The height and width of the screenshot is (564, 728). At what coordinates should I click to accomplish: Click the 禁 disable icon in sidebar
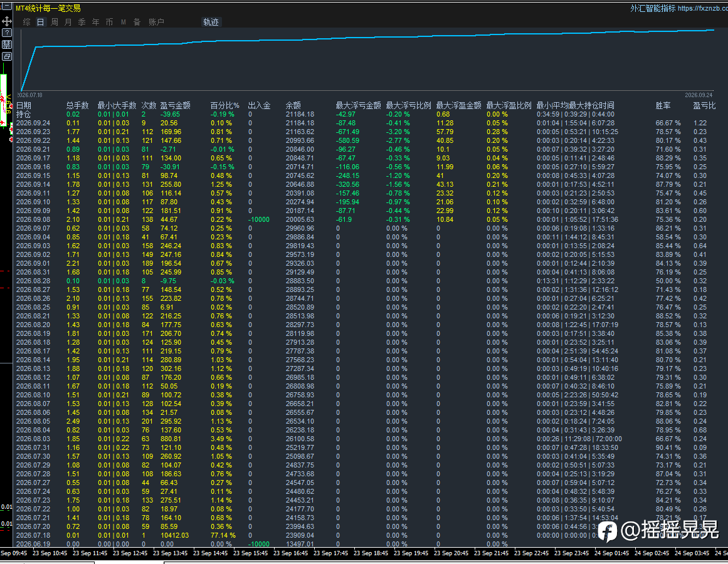coord(6,44)
